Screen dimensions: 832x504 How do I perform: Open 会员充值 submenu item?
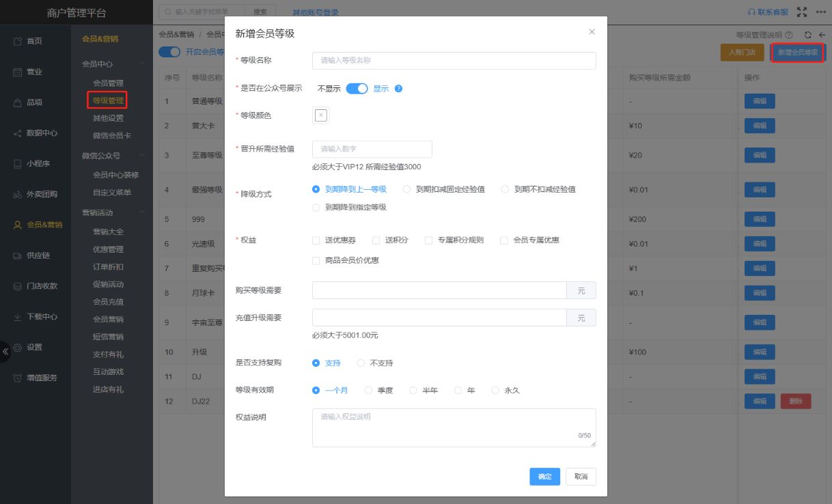[108, 302]
